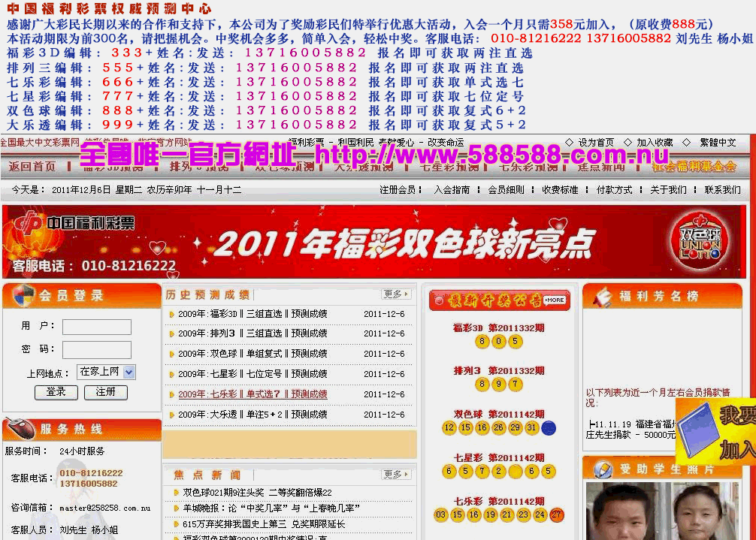Click 七乐彩 第2011142期 heading
The height and width of the screenshot is (540, 756).
point(498,502)
